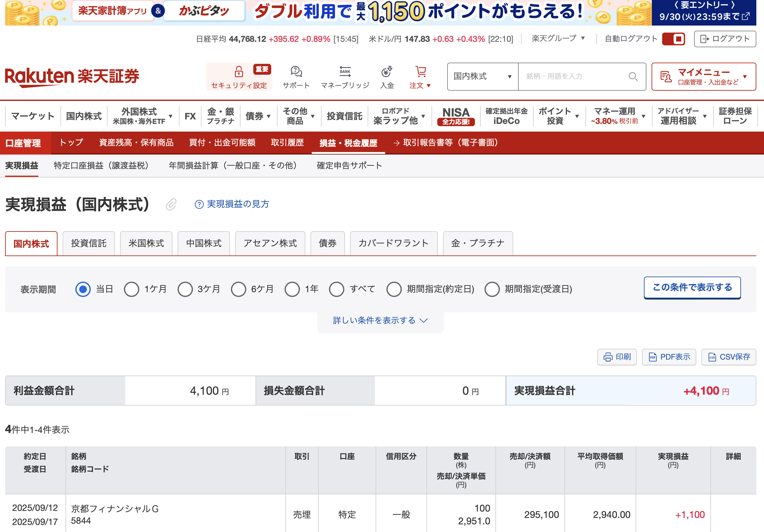The width and height of the screenshot is (764, 532).
Task: Open the 実現損益の見方 help link
Action: pos(232,204)
